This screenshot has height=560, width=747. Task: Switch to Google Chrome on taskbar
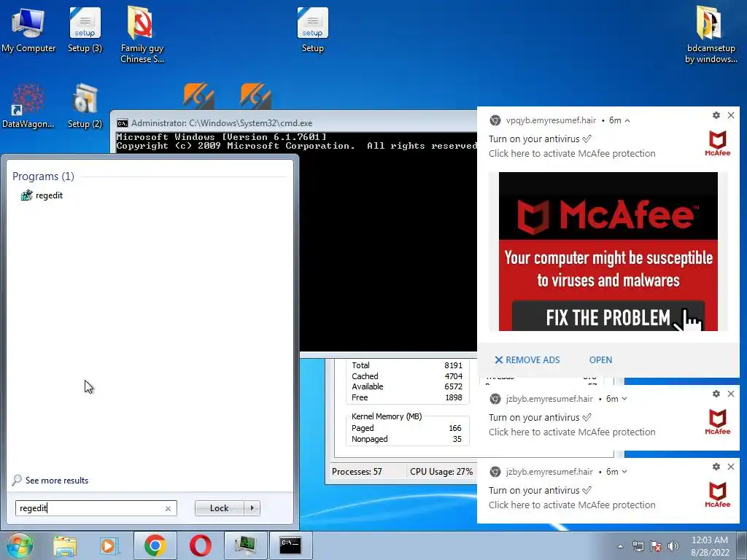[x=155, y=545]
